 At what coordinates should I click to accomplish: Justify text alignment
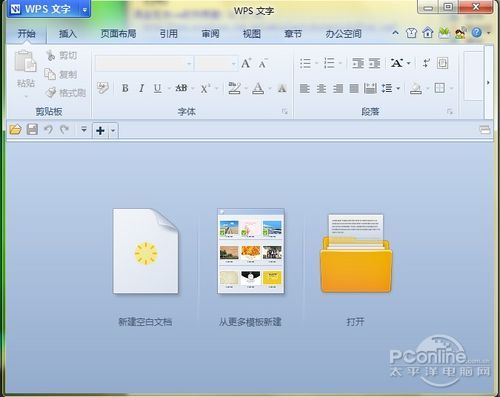(x=354, y=88)
